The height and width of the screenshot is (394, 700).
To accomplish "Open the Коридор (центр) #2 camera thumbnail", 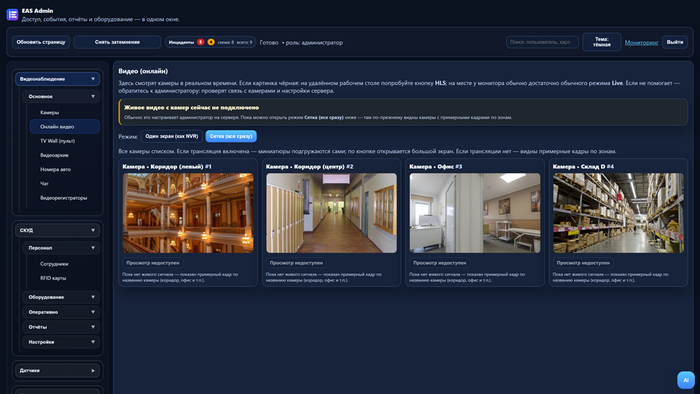I will click(331, 213).
